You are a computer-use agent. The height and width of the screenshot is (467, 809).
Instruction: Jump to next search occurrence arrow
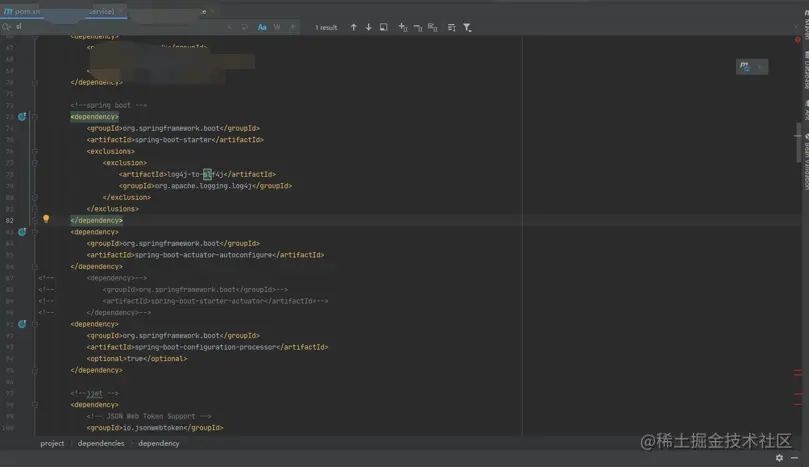[368, 27]
